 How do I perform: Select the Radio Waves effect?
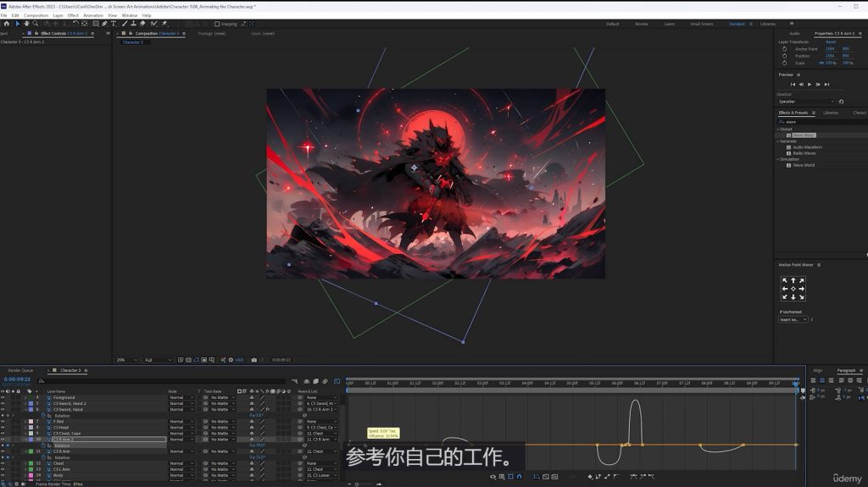click(x=804, y=153)
